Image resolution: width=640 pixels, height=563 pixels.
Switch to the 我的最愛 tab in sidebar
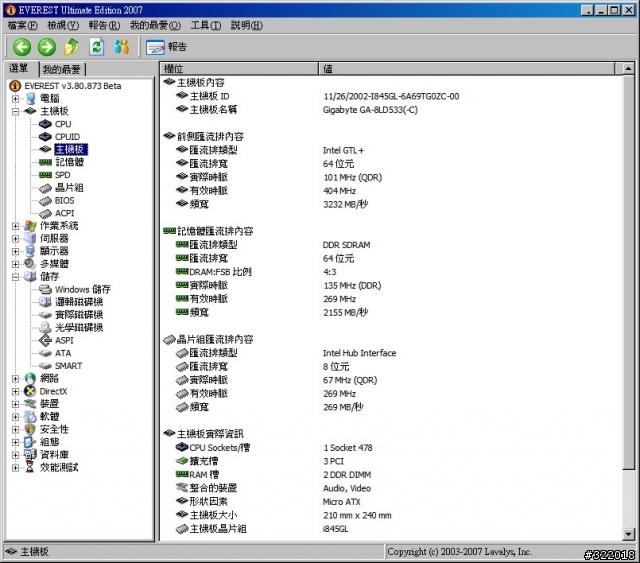[62, 69]
